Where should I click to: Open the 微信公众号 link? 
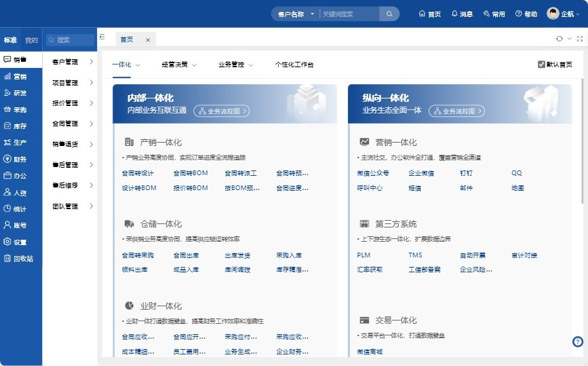click(373, 173)
